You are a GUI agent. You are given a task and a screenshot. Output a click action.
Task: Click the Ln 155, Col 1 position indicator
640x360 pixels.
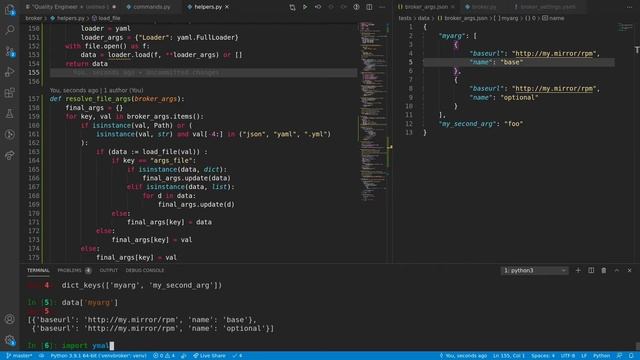pyautogui.click(x=509, y=356)
